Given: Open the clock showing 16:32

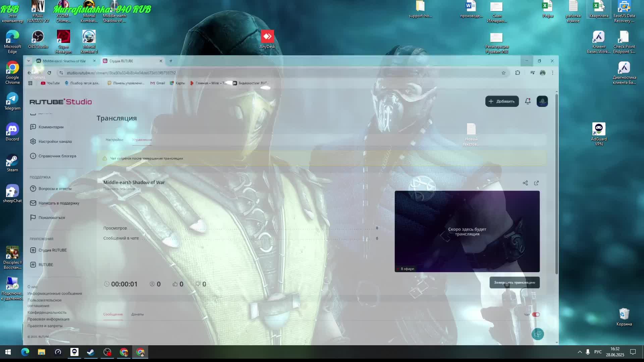Looking at the screenshot, I should [x=615, y=352].
